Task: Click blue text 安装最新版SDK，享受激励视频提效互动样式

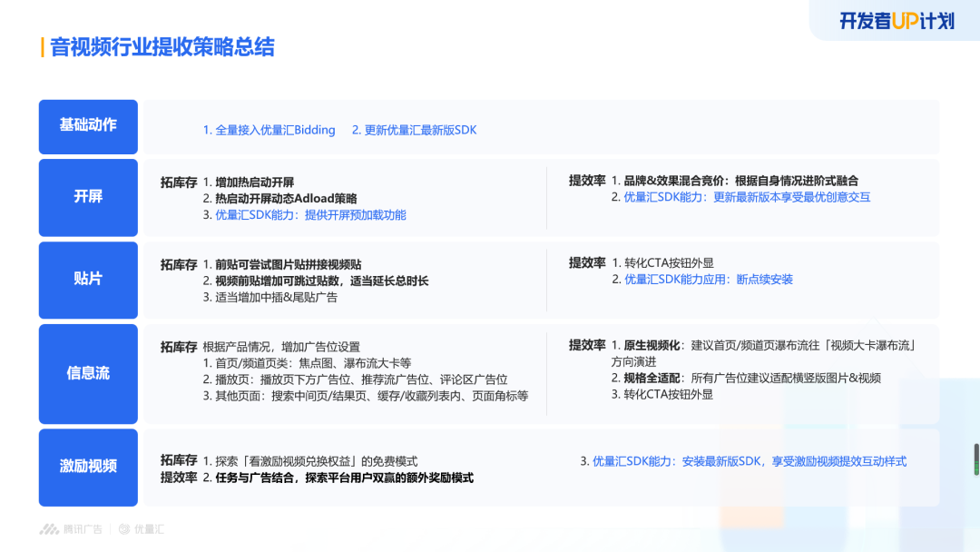Action: (x=794, y=461)
